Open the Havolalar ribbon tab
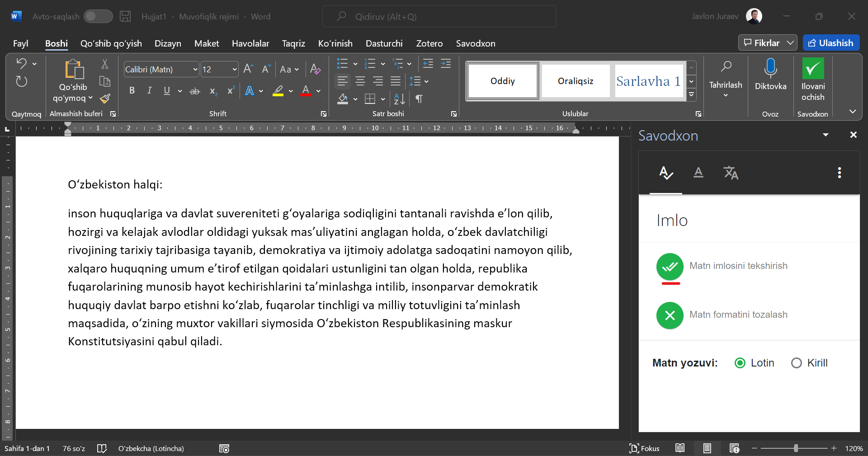This screenshot has height=456, width=868. pyautogui.click(x=250, y=43)
